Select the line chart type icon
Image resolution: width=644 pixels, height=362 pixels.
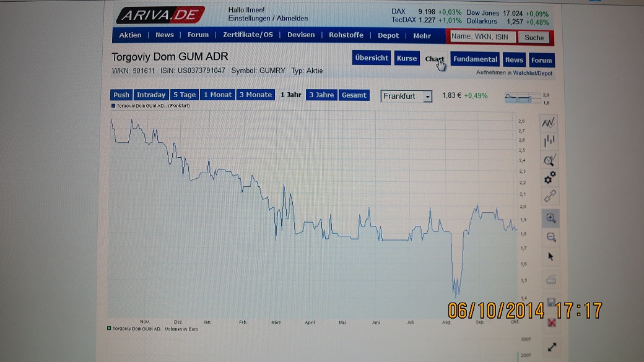click(x=549, y=123)
